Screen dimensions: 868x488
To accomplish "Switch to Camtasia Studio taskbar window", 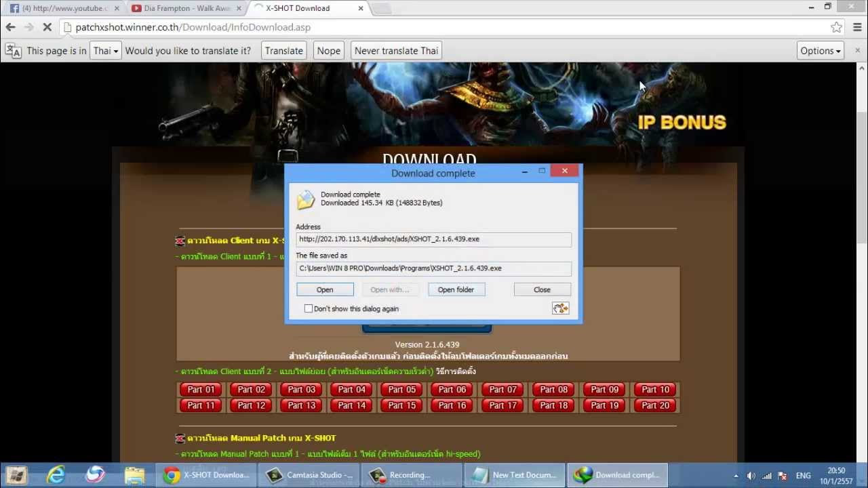I will (311, 475).
